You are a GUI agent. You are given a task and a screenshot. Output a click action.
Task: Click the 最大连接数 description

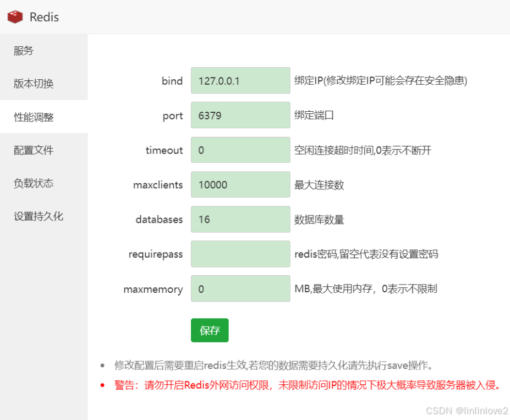319,185
